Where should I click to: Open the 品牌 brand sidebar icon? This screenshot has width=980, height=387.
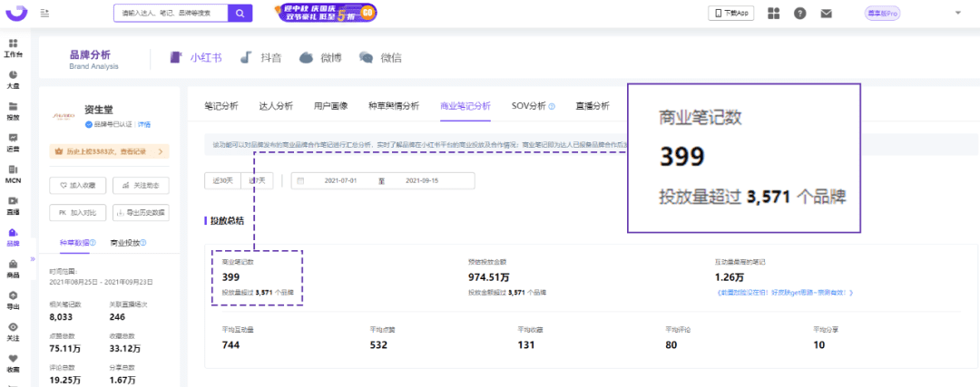(x=13, y=237)
